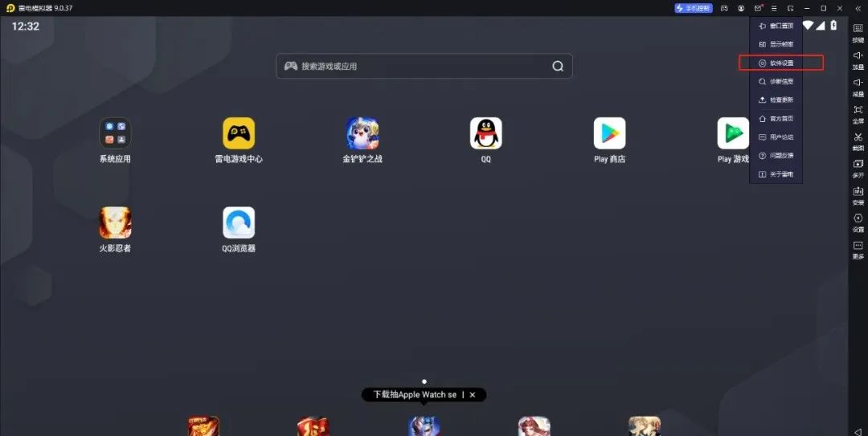Click 加量 volume up in sidebar
The image size is (868, 436).
(858, 59)
